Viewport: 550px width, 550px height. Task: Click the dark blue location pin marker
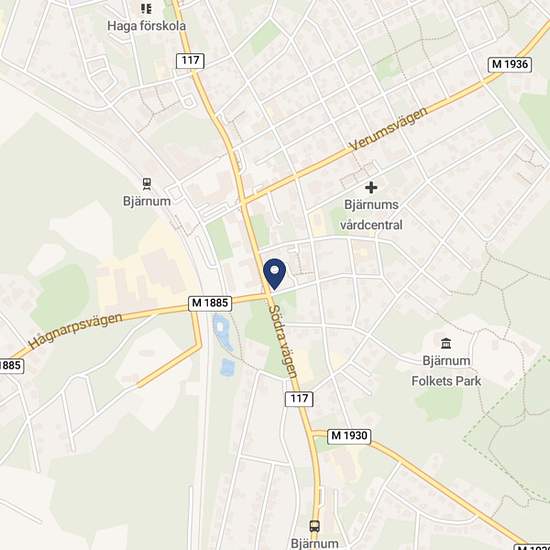(275, 274)
